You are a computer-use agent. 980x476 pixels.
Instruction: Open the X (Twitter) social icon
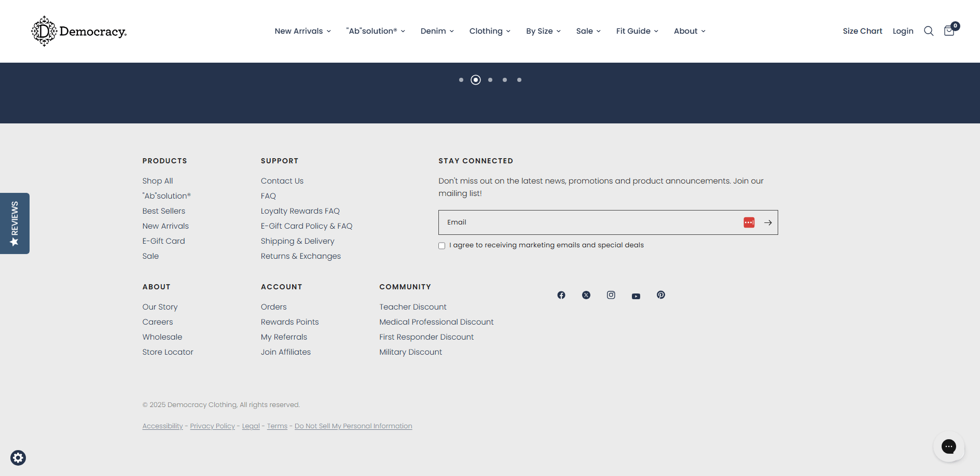586,295
